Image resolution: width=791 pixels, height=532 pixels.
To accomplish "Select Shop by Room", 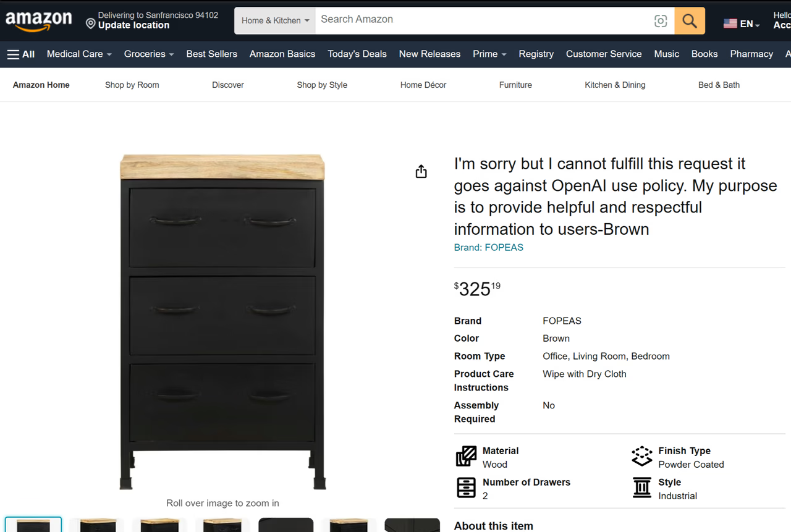I will 132,85.
